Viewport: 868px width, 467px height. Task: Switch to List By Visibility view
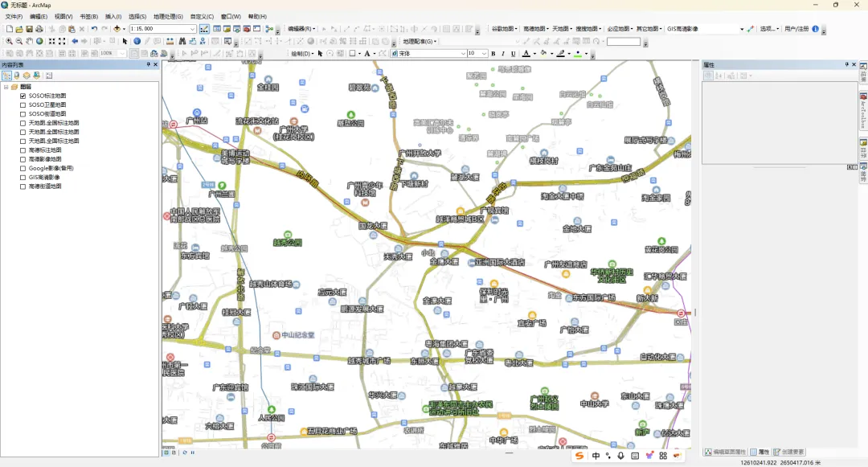pos(27,76)
